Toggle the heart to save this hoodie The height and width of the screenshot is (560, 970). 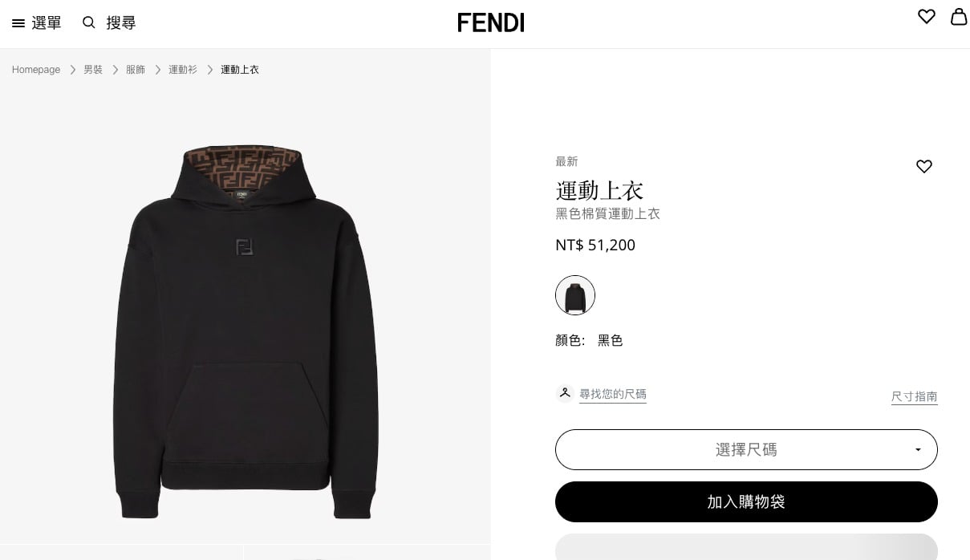click(x=924, y=166)
